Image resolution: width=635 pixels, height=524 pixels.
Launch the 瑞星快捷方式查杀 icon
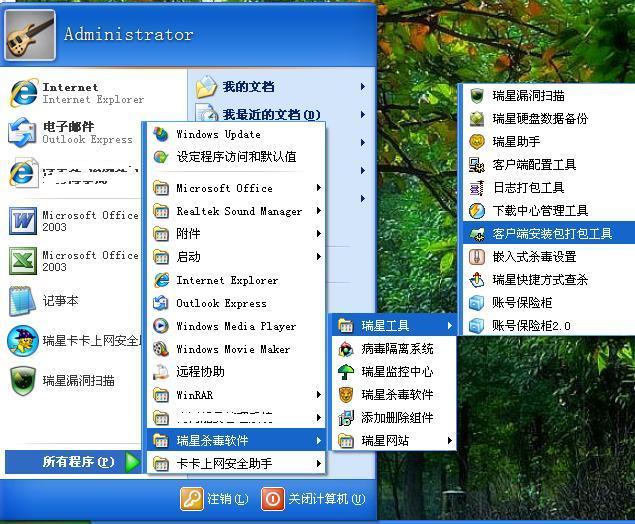click(477, 280)
